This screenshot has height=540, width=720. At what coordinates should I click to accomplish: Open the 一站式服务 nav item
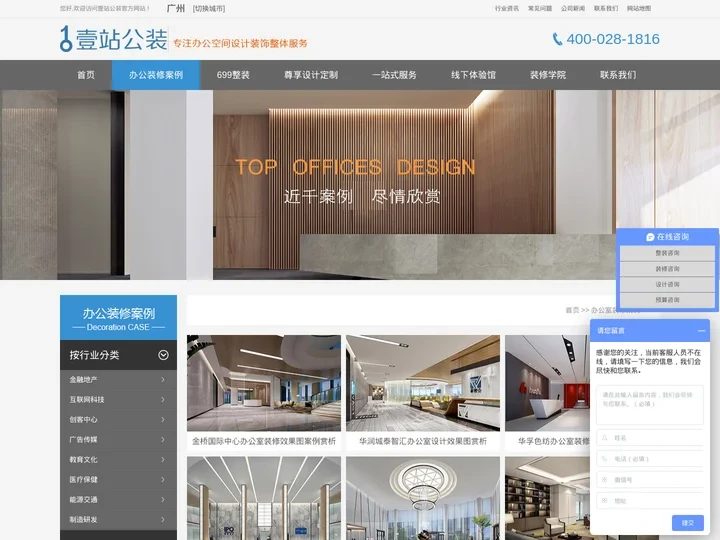[394, 75]
